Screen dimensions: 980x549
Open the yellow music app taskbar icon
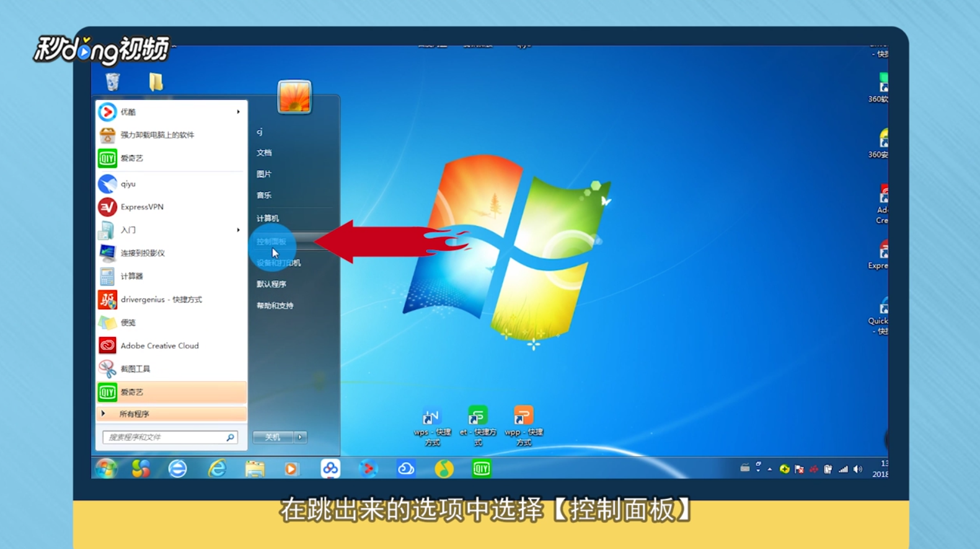pyautogui.click(x=444, y=469)
